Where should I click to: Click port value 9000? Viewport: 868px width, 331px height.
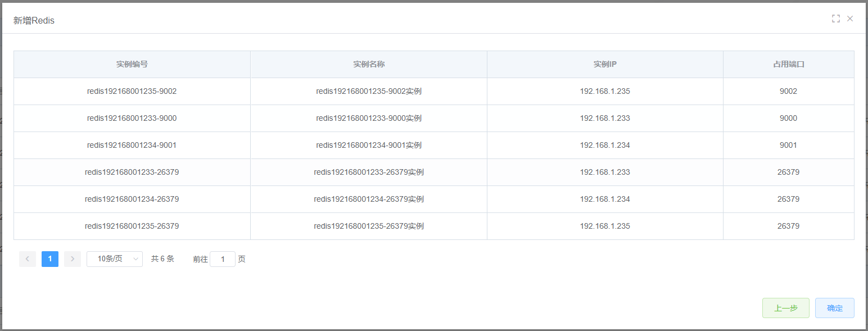coord(789,118)
